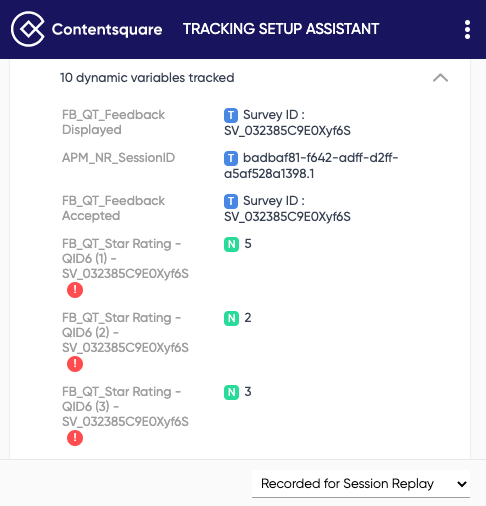
Task: Click the T type badge for FB_QT_Feedback Accepted
Action: [x=231, y=201]
